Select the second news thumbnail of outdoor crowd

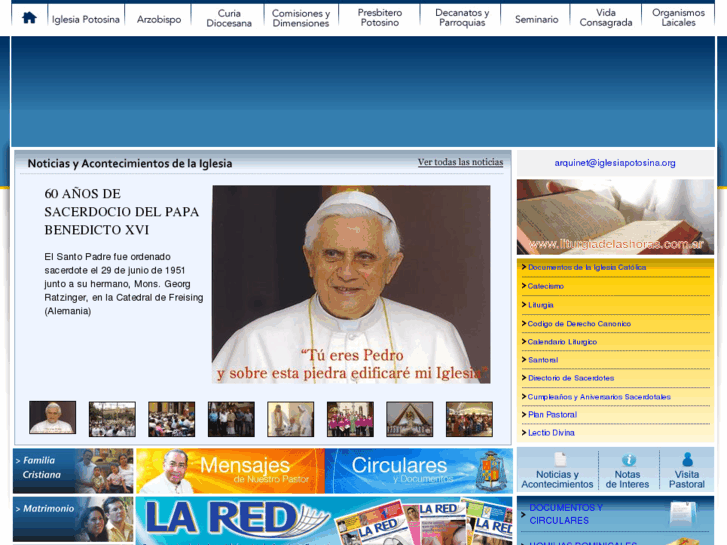point(112,419)
